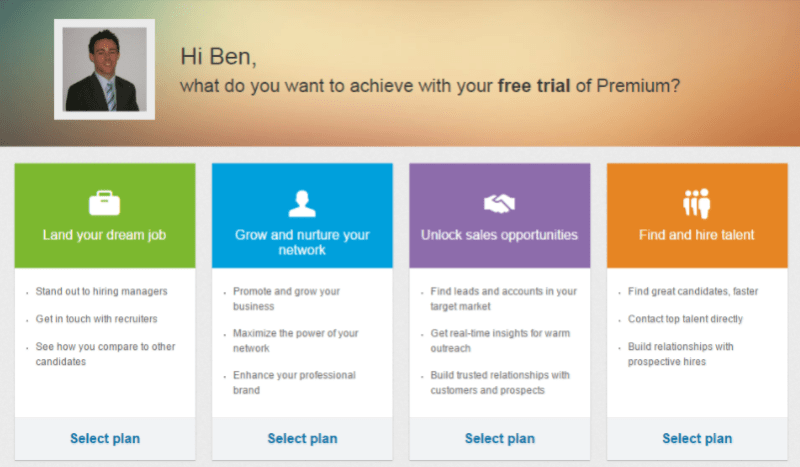Click the 'Grow and nurture your network' heading
The image size is (800, 467).
tap(301, 242)
